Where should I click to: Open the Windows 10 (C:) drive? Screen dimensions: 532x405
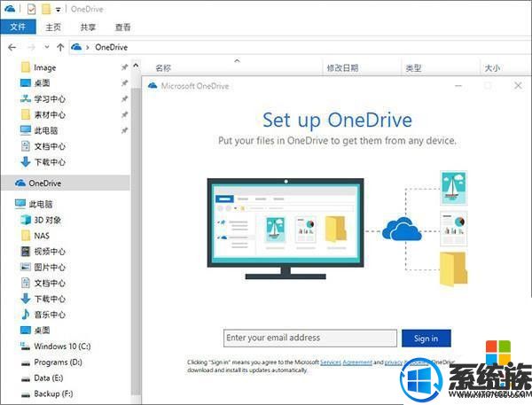coord(62,346)
